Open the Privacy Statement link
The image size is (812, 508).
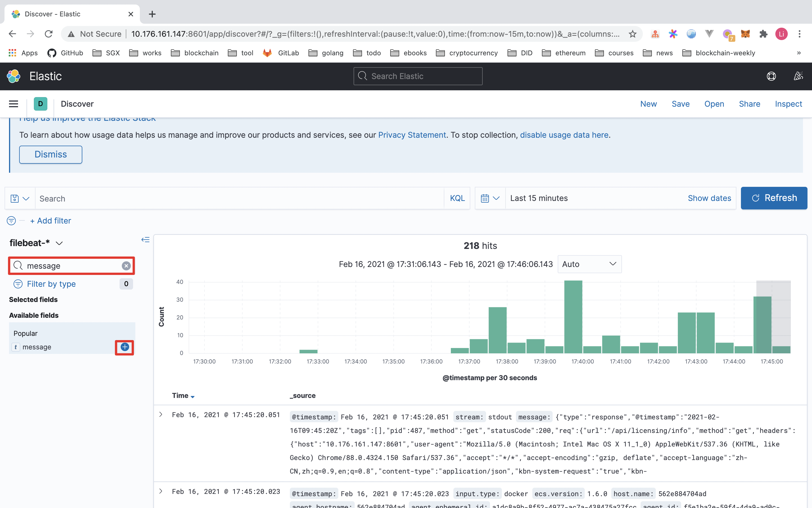pos(412,135)
